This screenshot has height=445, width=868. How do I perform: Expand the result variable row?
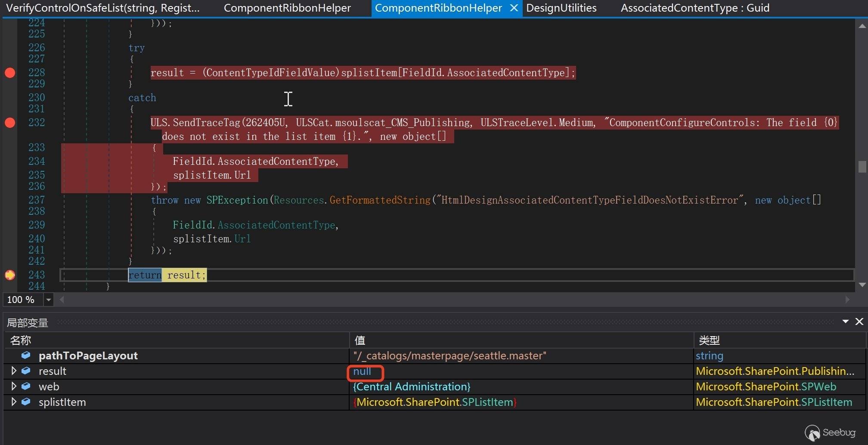pyautogui.click(x=13, y=371)
